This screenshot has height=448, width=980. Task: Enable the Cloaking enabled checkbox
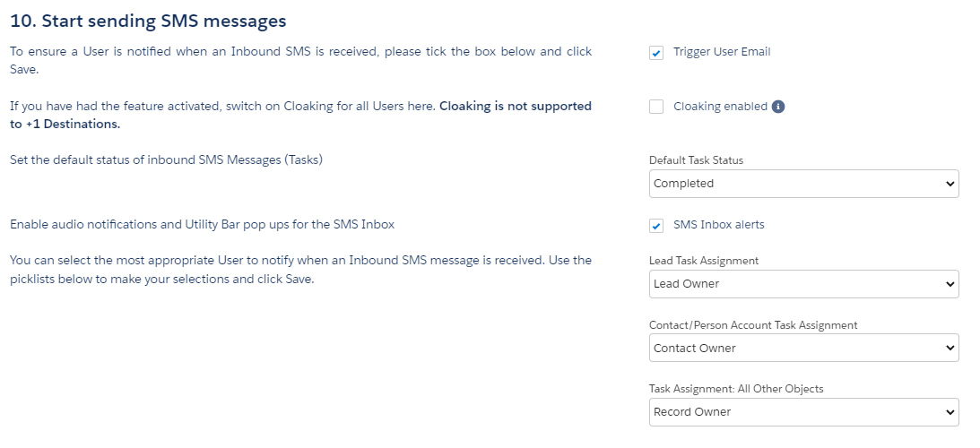tap(656, 107)
